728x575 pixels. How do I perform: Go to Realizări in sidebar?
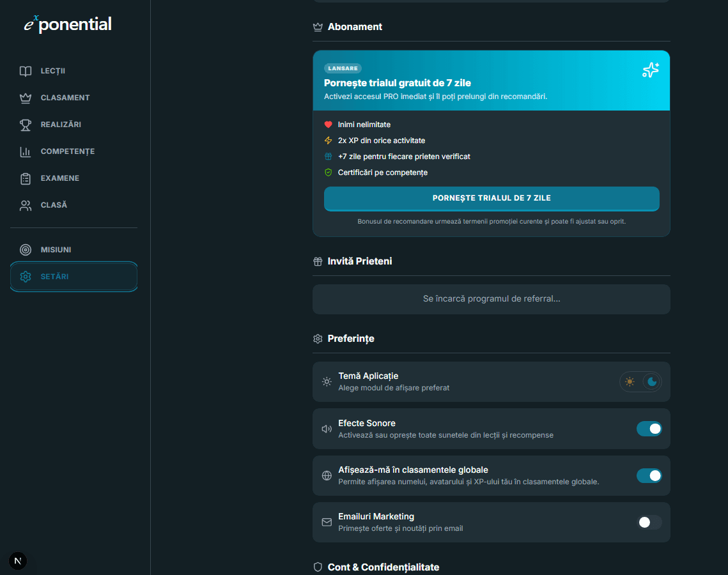74,125
